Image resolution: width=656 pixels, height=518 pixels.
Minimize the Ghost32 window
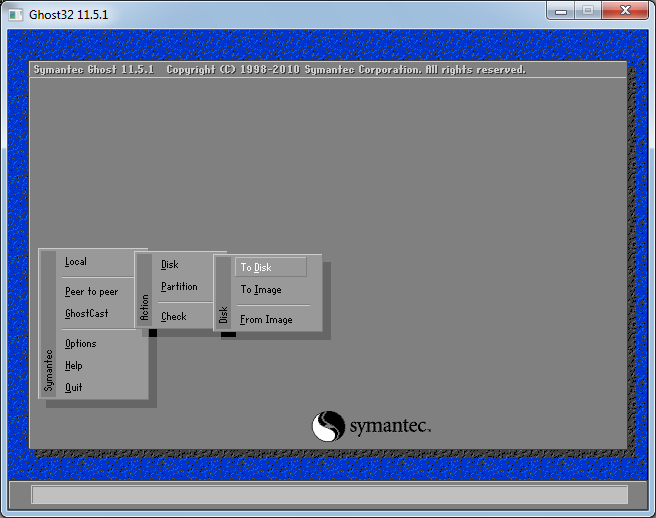click(561, 11)
